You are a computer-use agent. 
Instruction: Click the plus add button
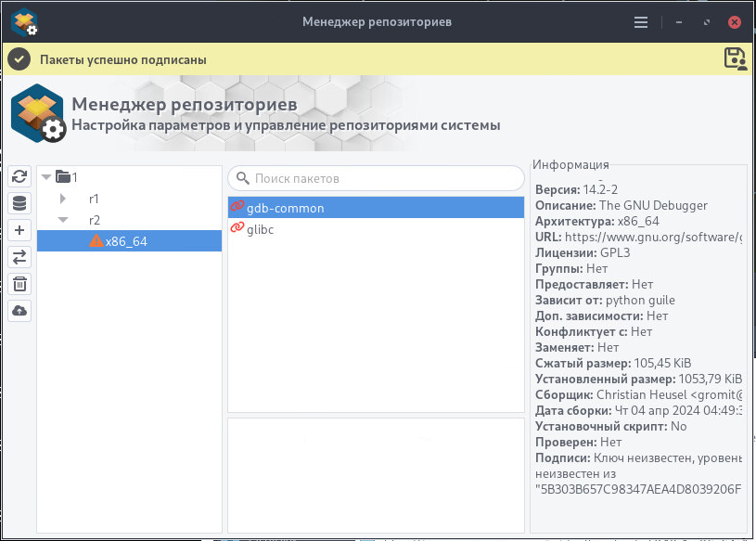click(19, 230)
